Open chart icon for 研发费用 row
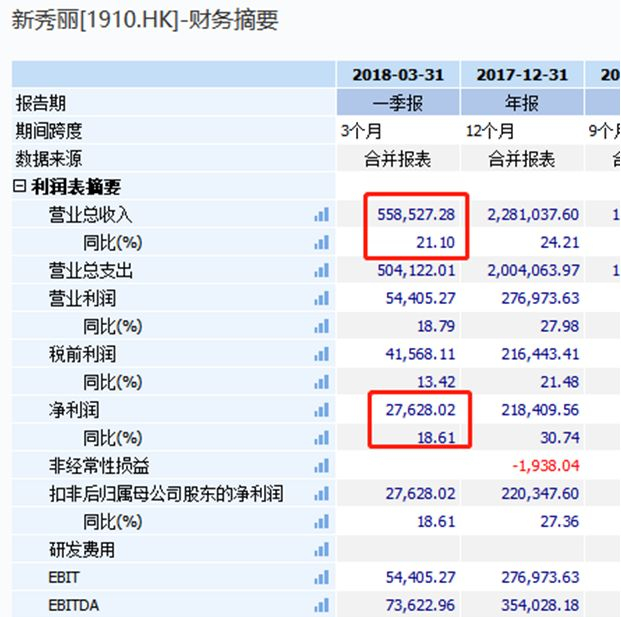The height and width of the screenshot is (617, 621). pyautogui.click(x=322, y=550)
